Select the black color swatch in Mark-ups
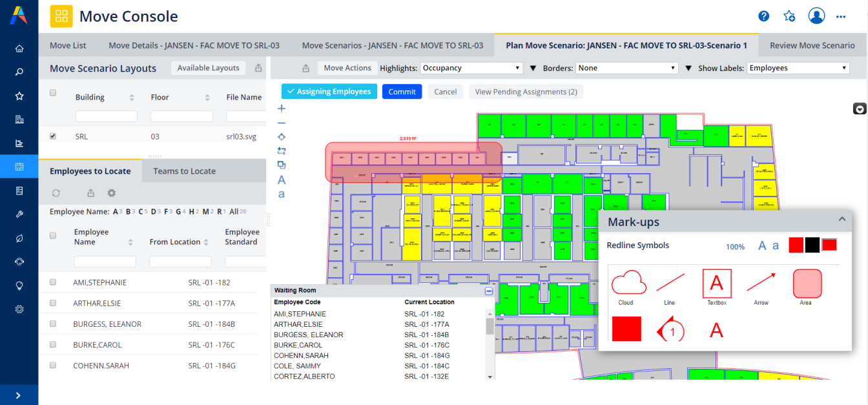The width and height of the screenshot is (868, 405). click(812, 245)
